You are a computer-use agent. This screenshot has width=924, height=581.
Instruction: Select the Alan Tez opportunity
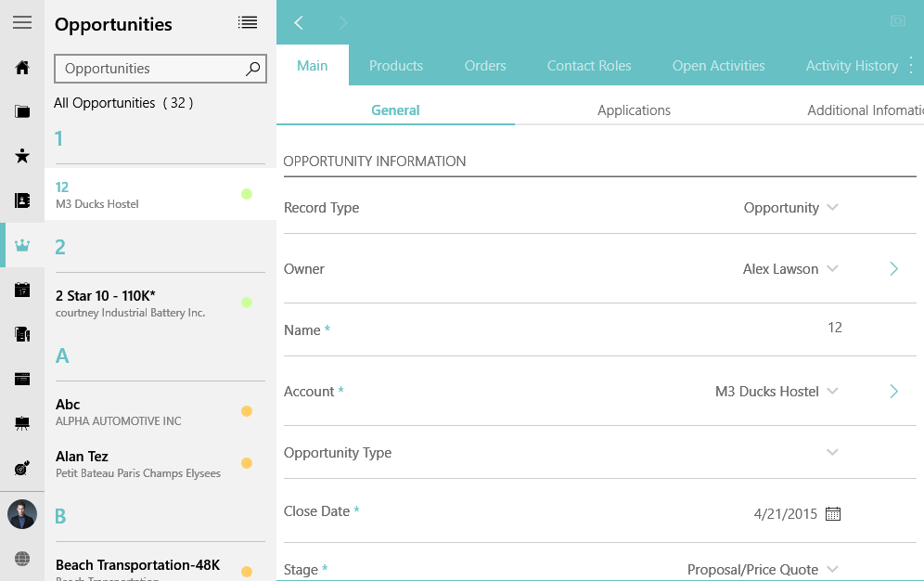coord(139,464)
